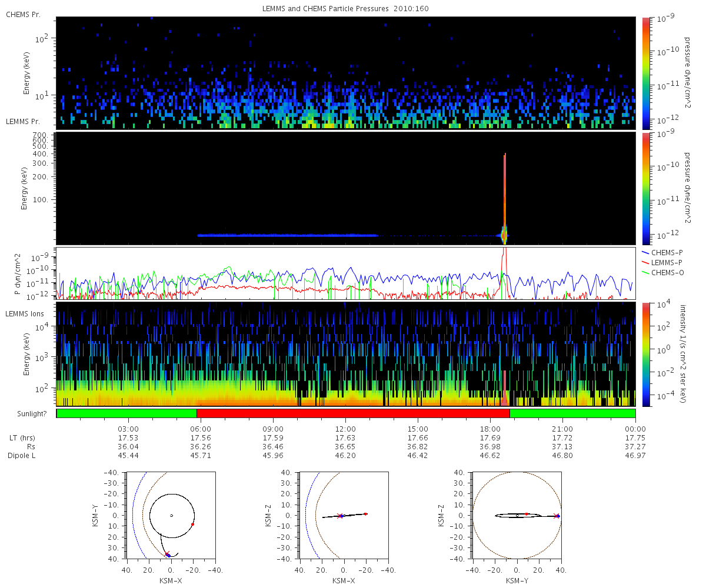Click the plot title LEMMS and CHEMS Particle Pressures

pos(325,9)
